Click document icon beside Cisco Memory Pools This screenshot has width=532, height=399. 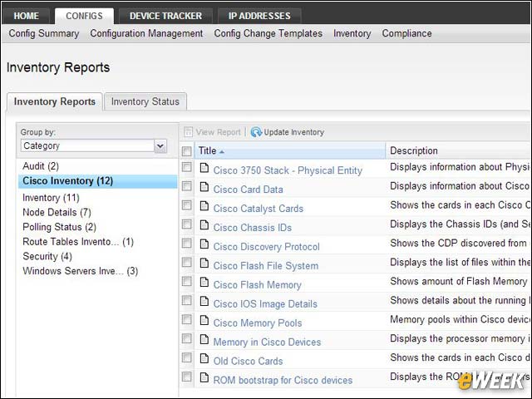[204, 320]
